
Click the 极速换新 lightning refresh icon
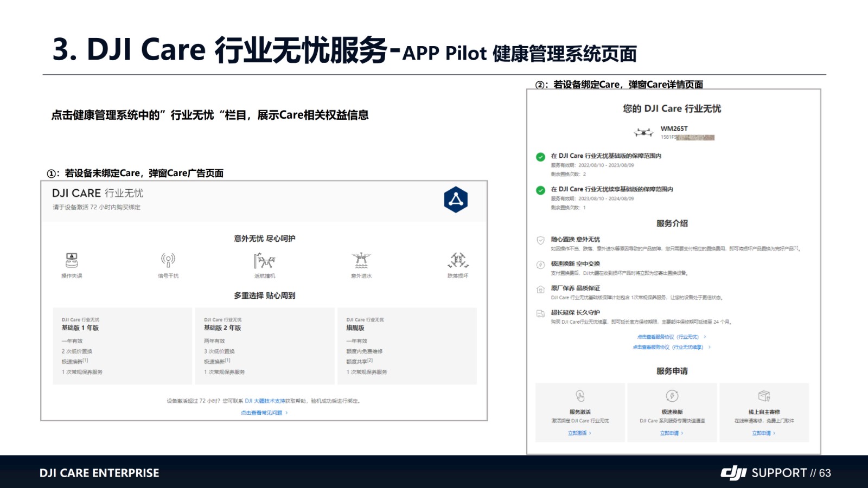672,396
